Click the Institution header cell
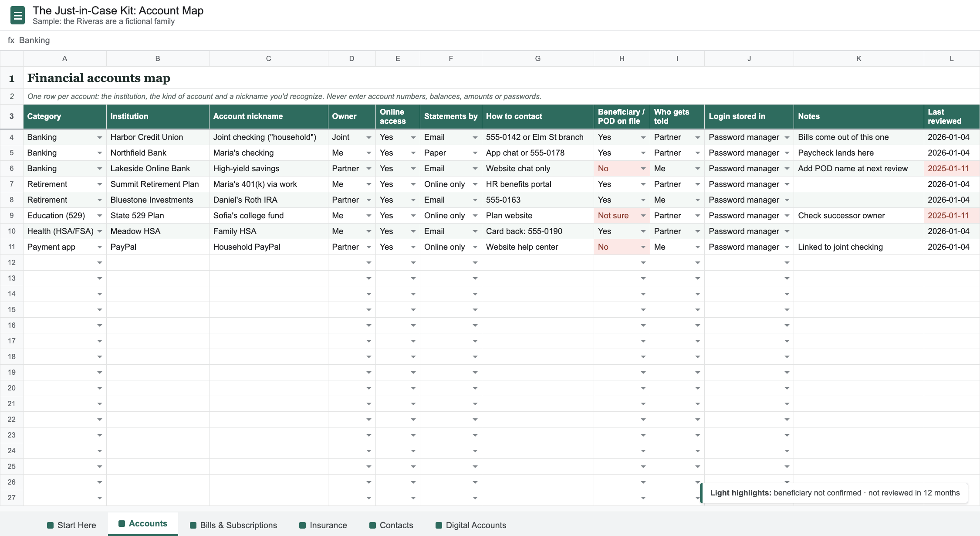 click(x=158, y=116)
